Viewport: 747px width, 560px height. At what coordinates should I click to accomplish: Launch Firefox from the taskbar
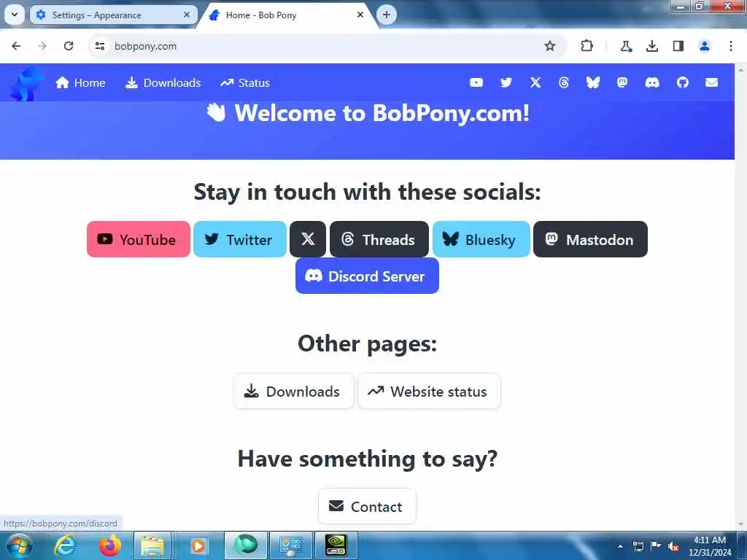click(109, 545)
